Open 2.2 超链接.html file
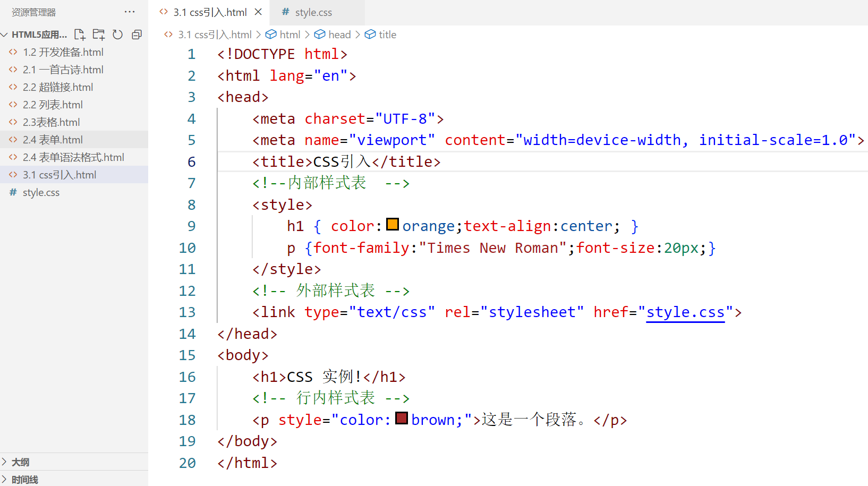The image size is (868, 486). pos(58,87)
